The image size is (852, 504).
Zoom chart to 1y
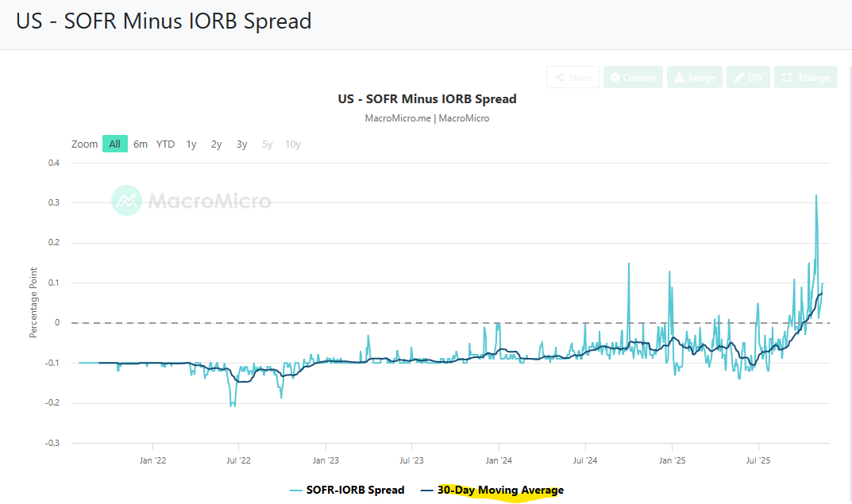(x=191, y=144)
